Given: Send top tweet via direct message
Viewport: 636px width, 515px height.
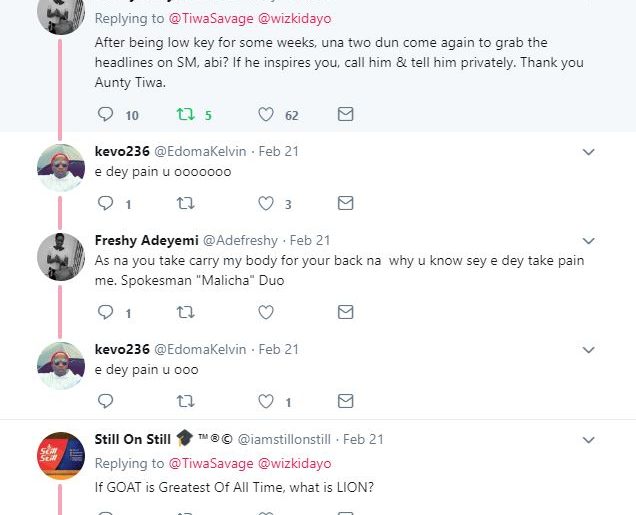Looking at the screenshot, I should click(345, 115).
